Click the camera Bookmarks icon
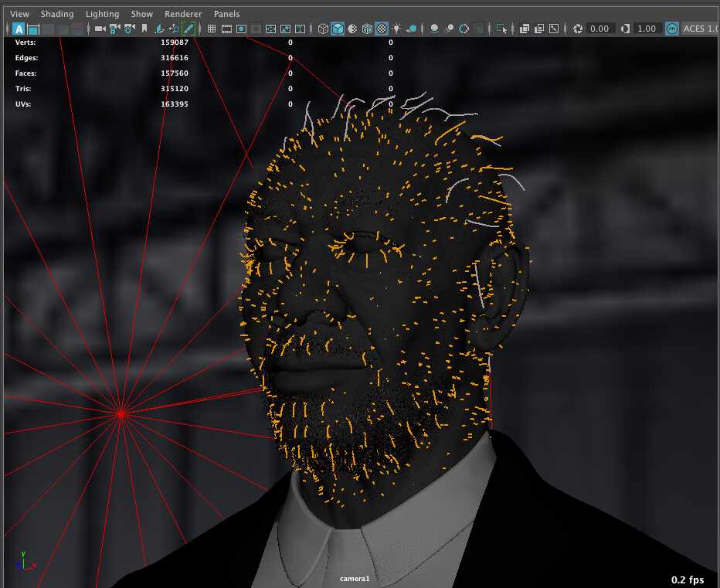Image resolution: width=720 pixels, height=588 pixels. click(x=144, y=29)
